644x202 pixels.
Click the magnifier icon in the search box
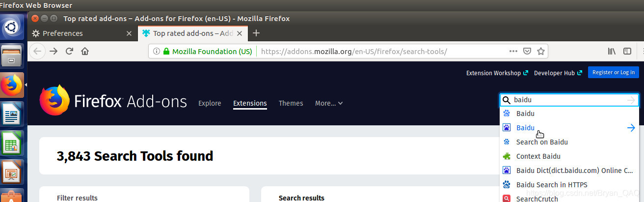pyautogui.click(x=507, y=100)
